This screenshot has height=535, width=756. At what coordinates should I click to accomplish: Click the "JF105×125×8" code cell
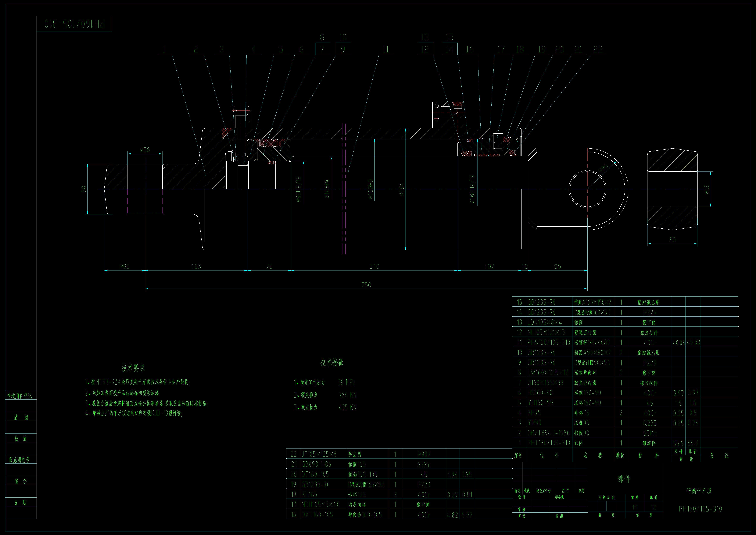pyautogui.click(x=319, y=454)
